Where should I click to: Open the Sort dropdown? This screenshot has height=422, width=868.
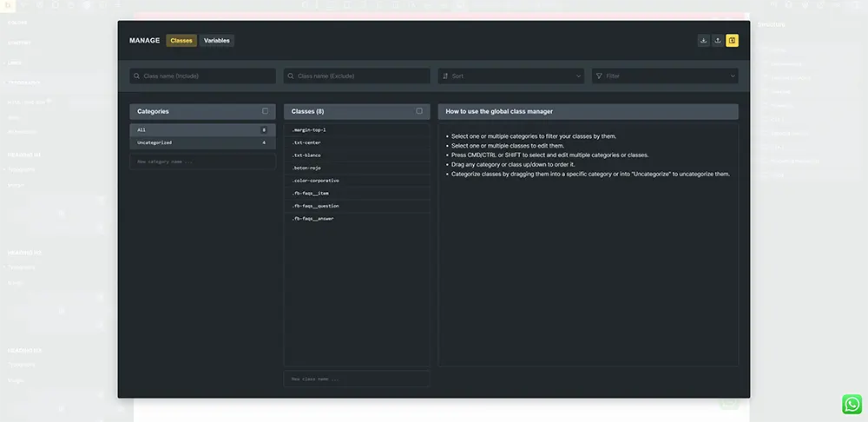(510, 76)
